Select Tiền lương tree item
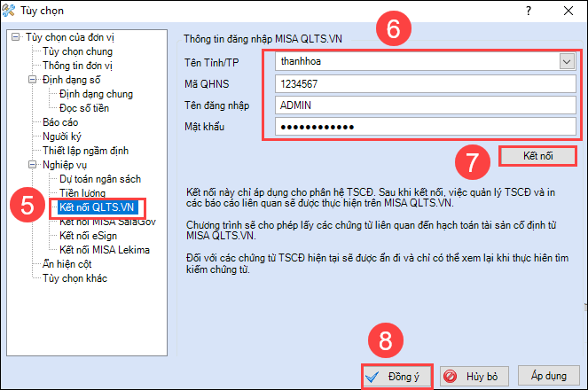Screen dimensions: 588x390 click(x=82, y=193)
